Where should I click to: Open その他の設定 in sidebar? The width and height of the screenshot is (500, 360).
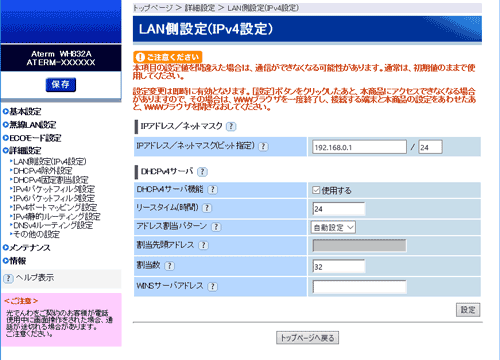coord(36,234)
